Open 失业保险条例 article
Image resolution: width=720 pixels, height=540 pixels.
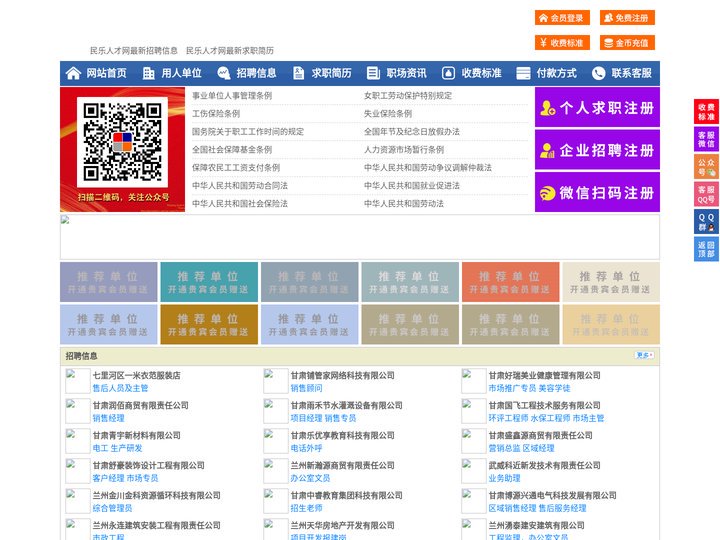(x=388, y=113)
